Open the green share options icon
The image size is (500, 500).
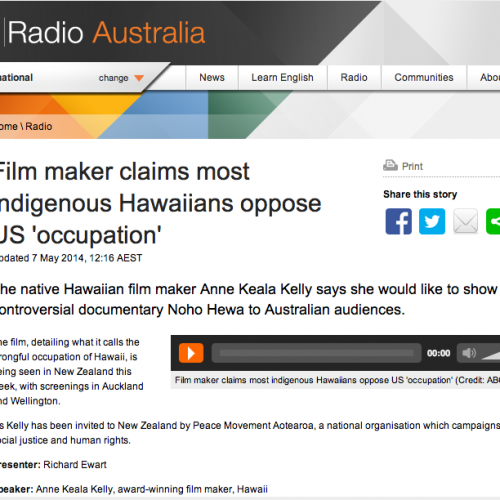pos(493,221)
